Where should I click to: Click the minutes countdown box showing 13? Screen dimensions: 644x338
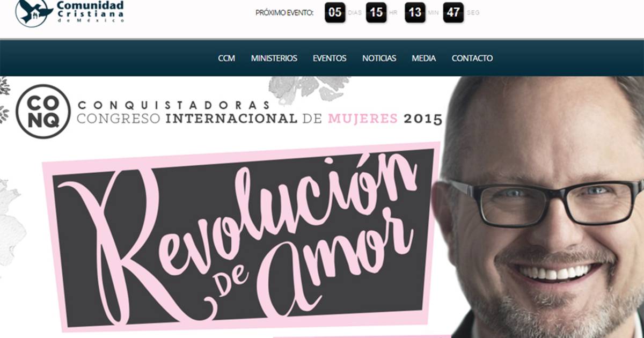(415, 12)
